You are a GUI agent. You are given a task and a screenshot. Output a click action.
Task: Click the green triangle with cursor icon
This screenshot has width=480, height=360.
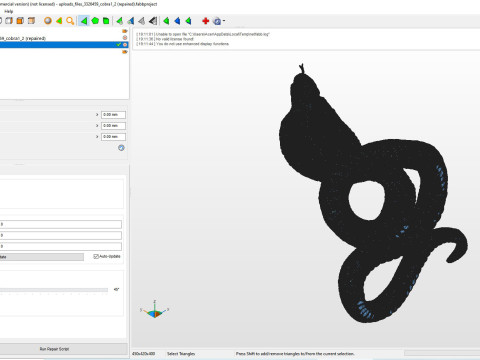[x=120, y=21]
